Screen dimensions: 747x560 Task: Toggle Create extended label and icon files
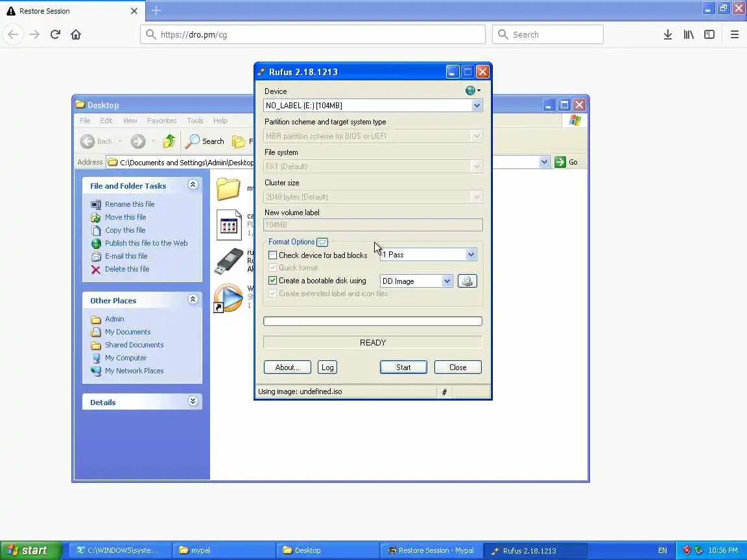(x=272, y=294)
